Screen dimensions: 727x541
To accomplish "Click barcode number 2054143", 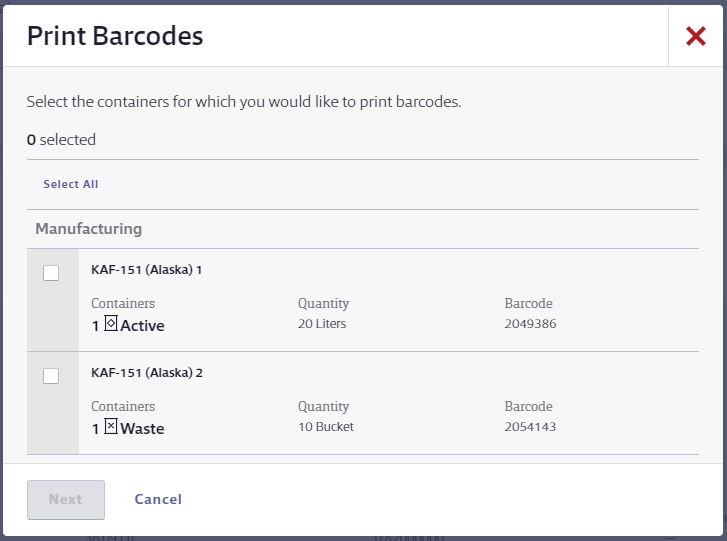I will coord(530,426).
